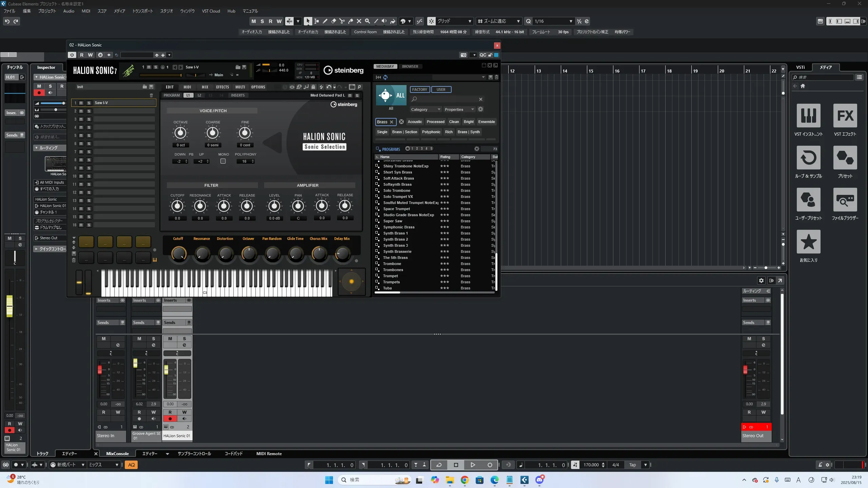This screenshot has height=488, width=868.
Task: Select the Acoustic tag filter
Action: pyautogui.click(x=415, y=122)
